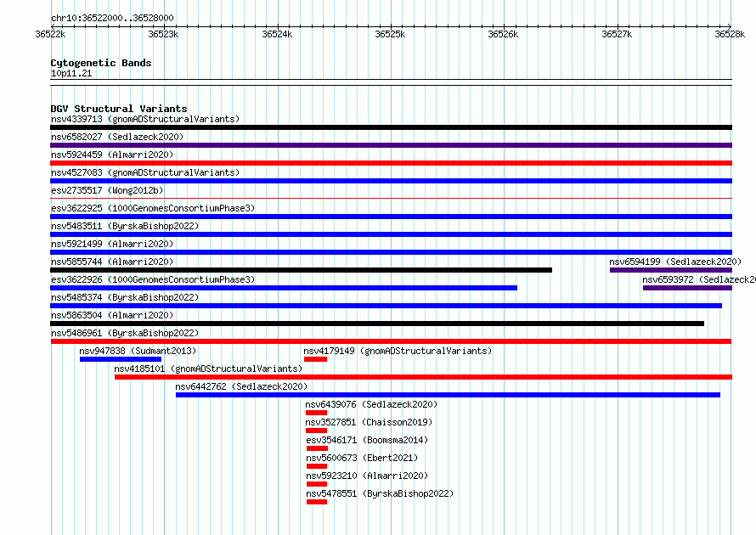Click the blue esv3622926 variant bar

(x=284, y=288)
